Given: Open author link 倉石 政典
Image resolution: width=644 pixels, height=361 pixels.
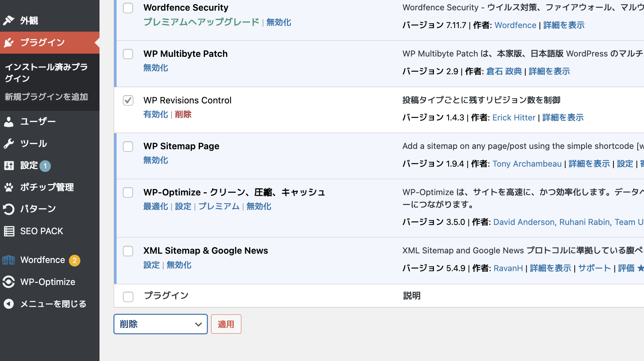Looking at the screenshot, I should (x=504, y=71).
